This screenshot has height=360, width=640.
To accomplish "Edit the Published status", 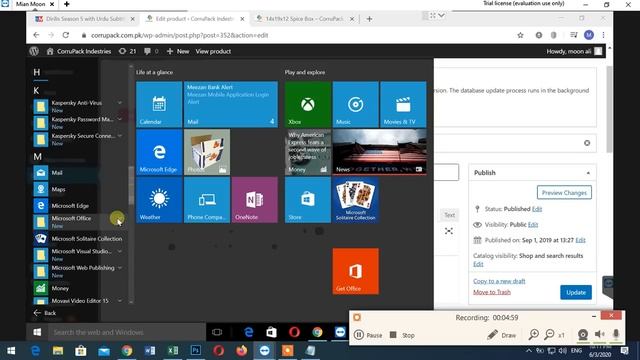I will [537, 209].
